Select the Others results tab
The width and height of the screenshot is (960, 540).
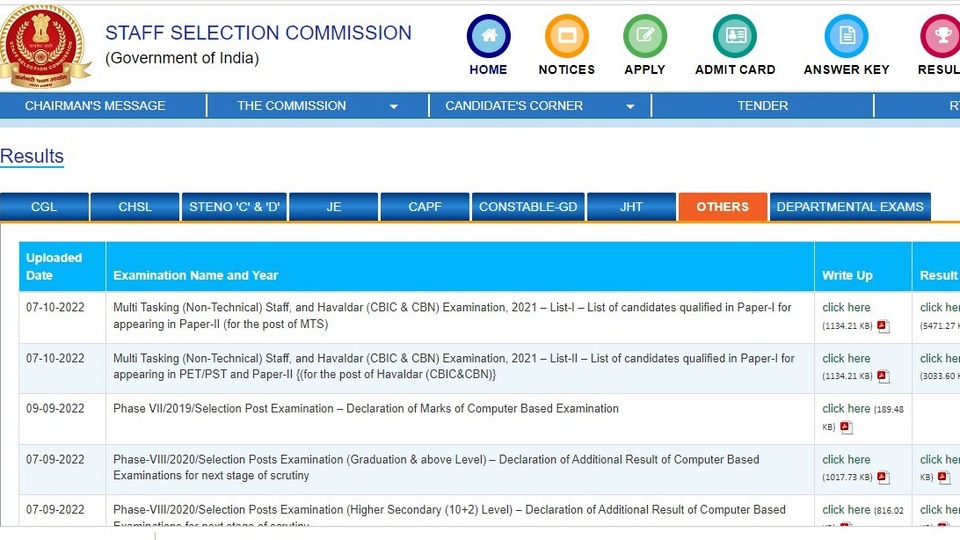[x=722, y=207]
